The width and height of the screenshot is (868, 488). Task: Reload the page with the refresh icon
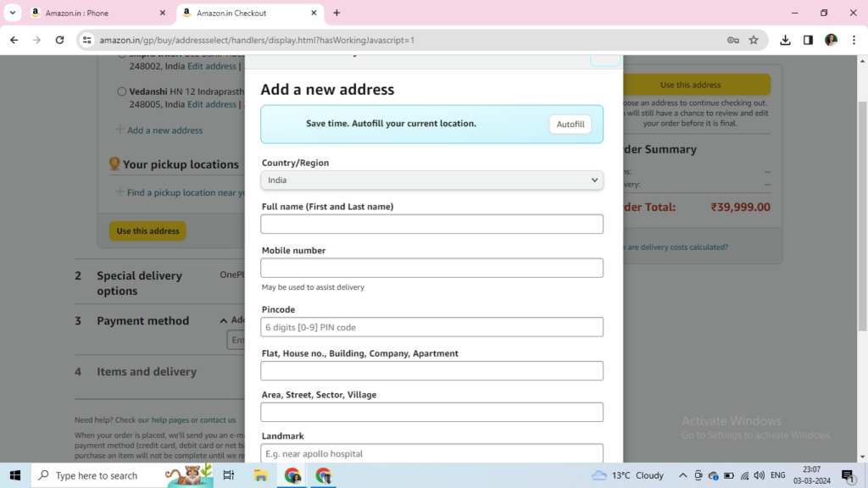coord(59,40)
